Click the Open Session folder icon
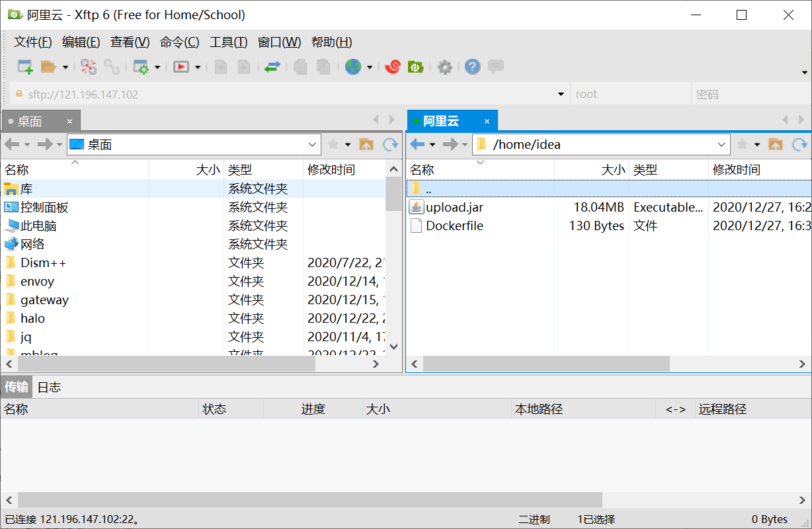 pos(48,67)
